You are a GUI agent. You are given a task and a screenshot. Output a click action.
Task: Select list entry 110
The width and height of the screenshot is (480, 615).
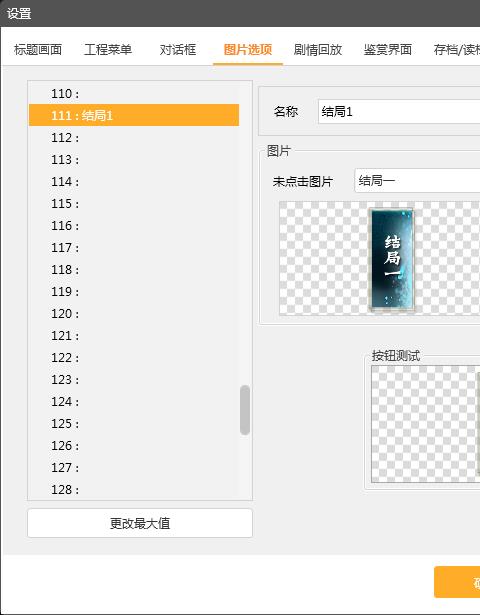tap(134, 93)
